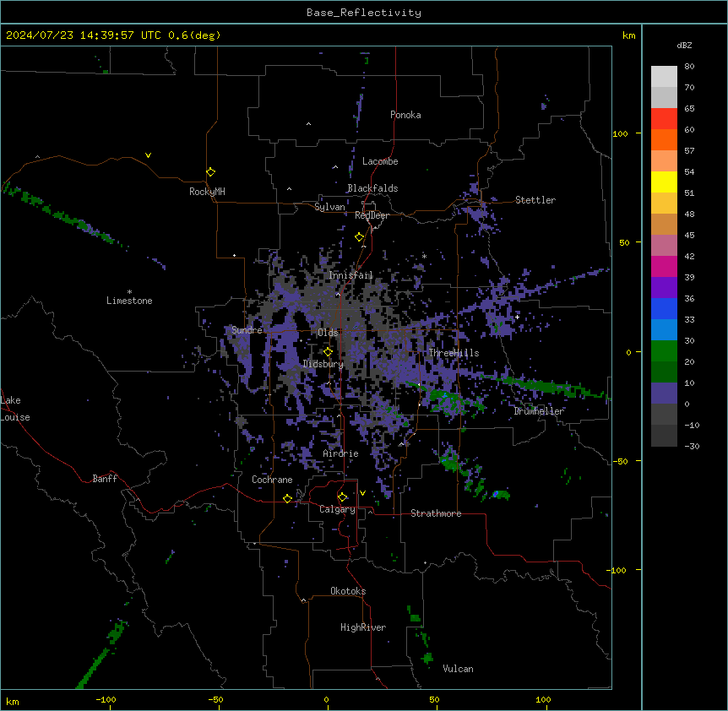Click the purple 10 dBZ legend swatch
This screenshot has height=711, width=728.
tap(664, 393)
